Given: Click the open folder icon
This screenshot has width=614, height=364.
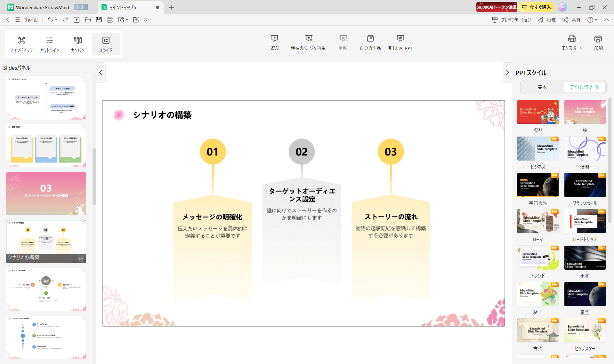Looking at the screenshot, I should coord(88,20).
